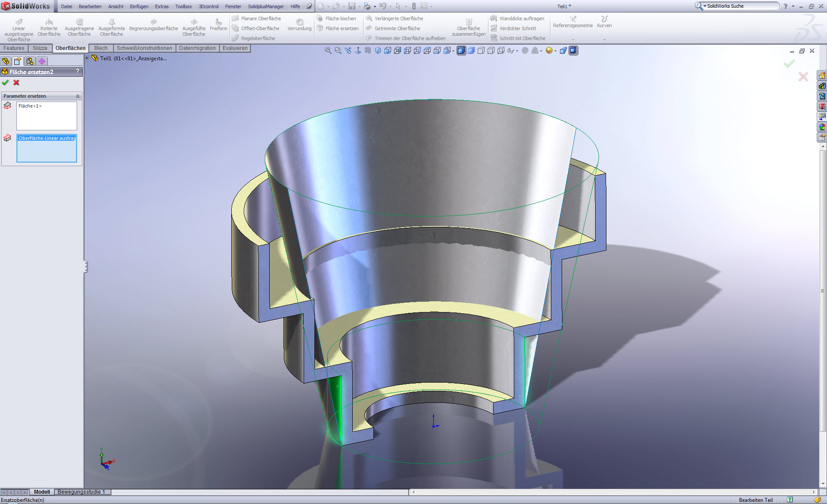Open the Appearances color ball task pane
Image resolution: width=827 pixels, height=504 pixels.
click(x=822, y=127)
